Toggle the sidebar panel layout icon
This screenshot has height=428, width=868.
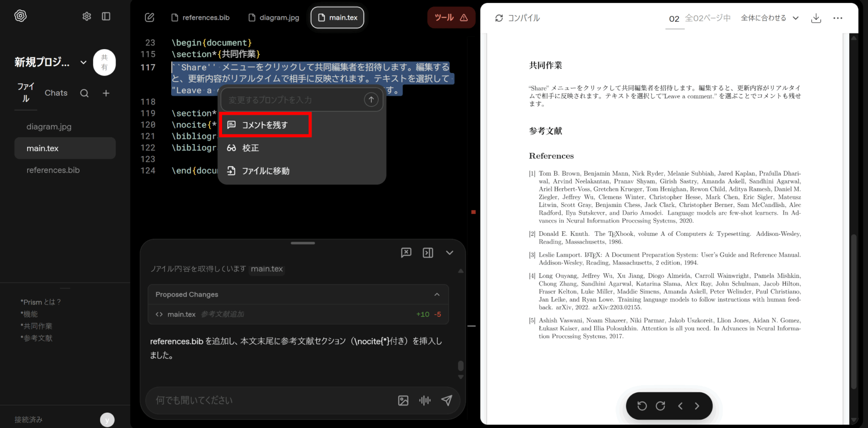[x=106, y=17]
